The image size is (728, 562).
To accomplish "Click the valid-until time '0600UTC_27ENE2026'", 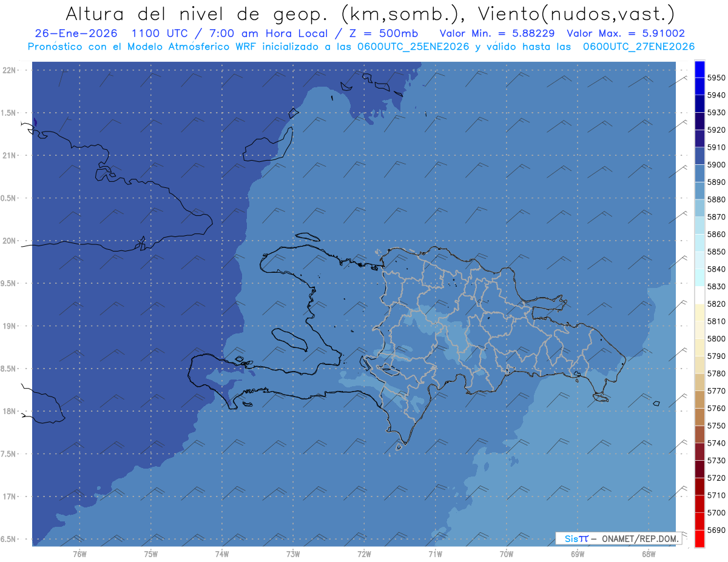I will 639,47.
